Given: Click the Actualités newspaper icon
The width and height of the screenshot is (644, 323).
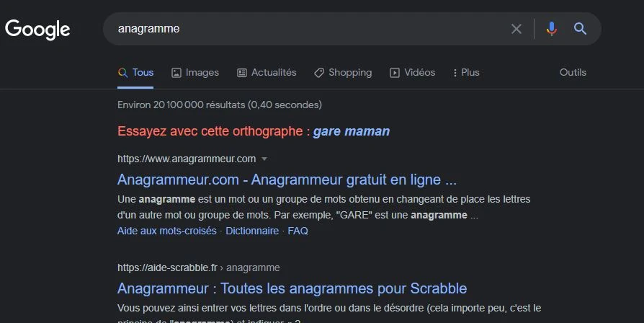Looking at the screenshot, I should point(242,73).
